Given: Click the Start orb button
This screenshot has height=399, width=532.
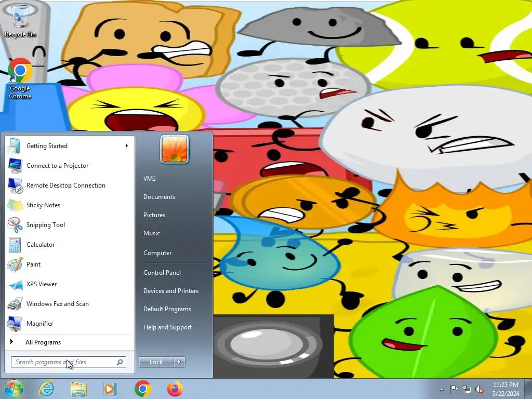Looking at the screenshot, I should coord(14,389).
